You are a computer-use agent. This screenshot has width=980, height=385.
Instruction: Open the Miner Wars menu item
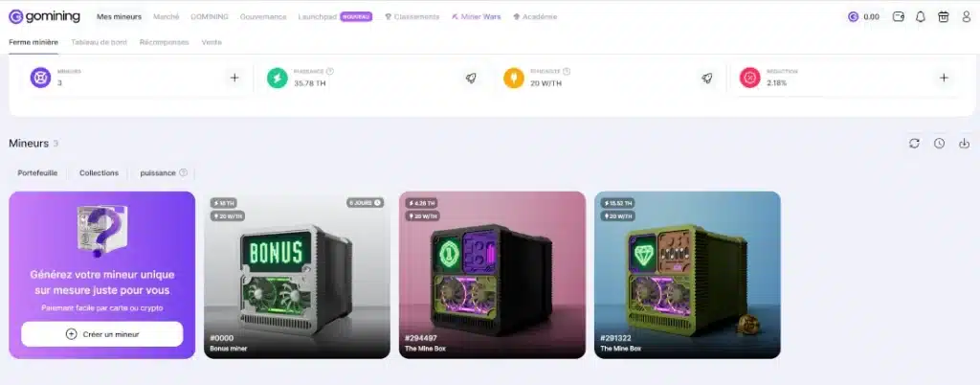pos(476,17)
